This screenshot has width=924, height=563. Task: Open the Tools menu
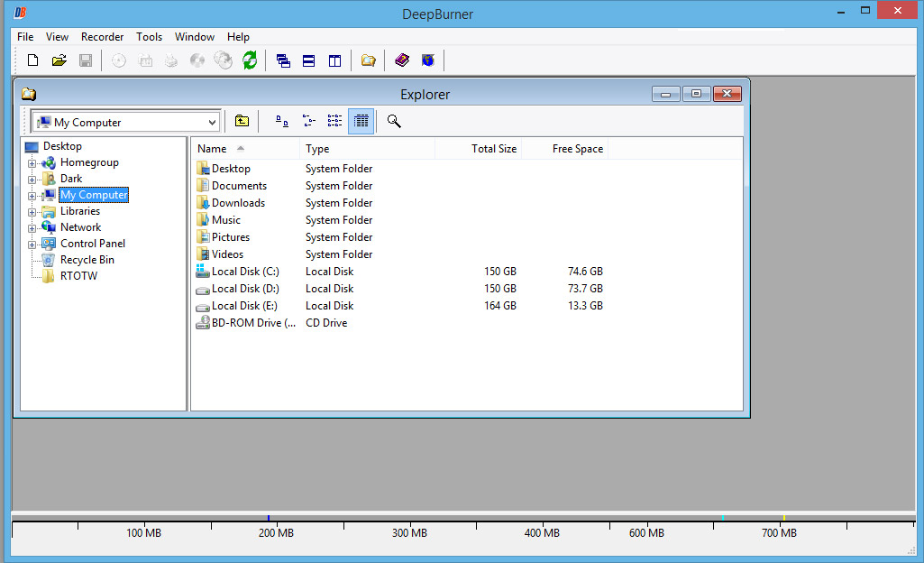(x=149, y=37)
